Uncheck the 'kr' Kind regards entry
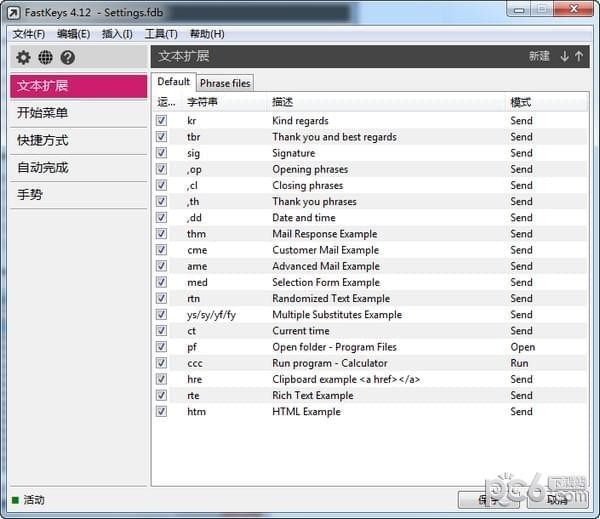Image resolution: width=600 pixels, height=519 pixels. (x=162, y=121)
